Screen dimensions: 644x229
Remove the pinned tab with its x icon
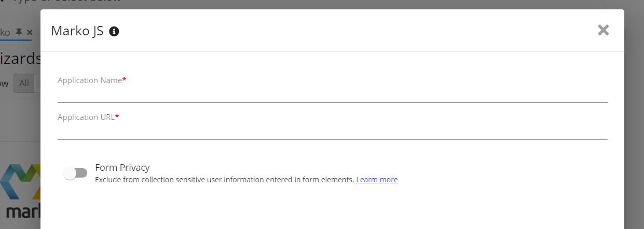click(x=30, y=32)
